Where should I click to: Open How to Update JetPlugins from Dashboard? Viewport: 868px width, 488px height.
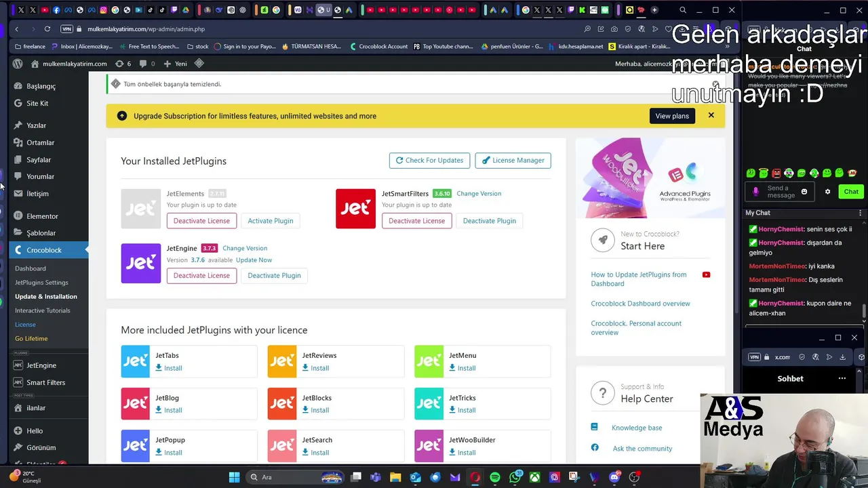[x=639, y=279]
